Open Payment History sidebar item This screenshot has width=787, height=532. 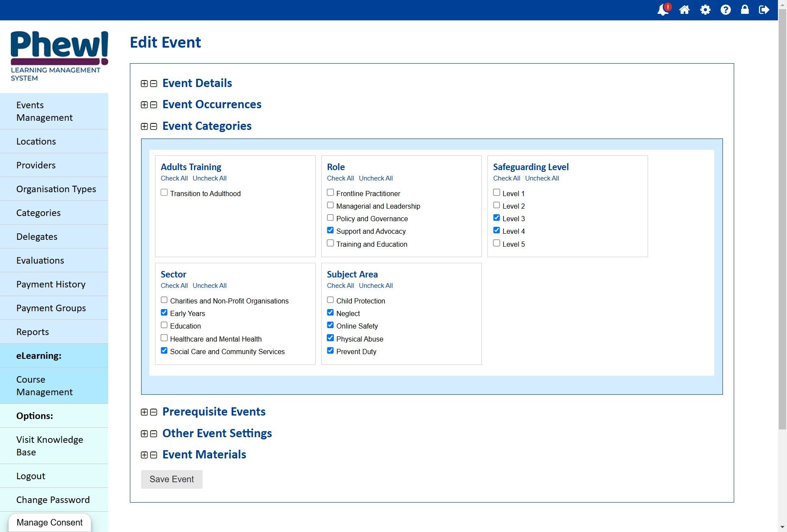(x=54, y=284)
